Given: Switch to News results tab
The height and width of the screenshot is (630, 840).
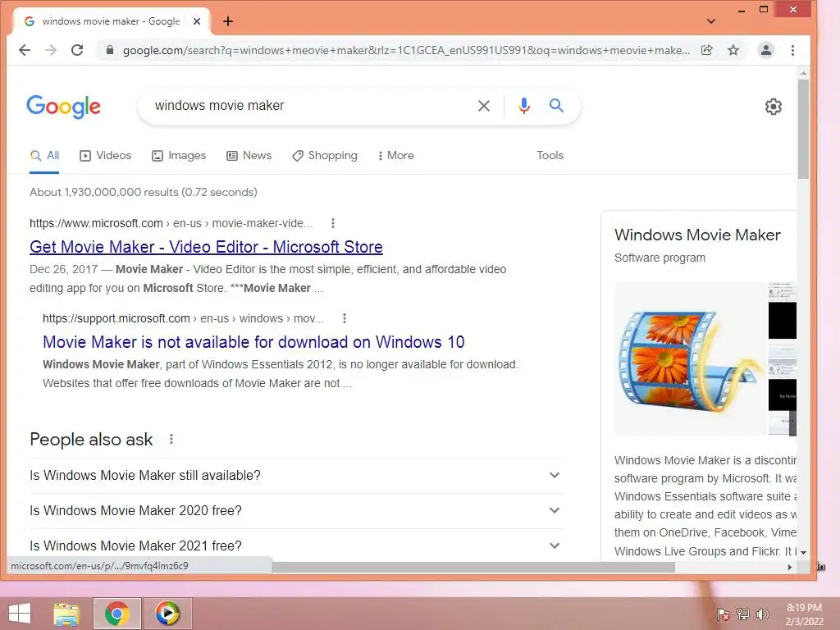Looking at the screenshot, I should click(249, 156).
